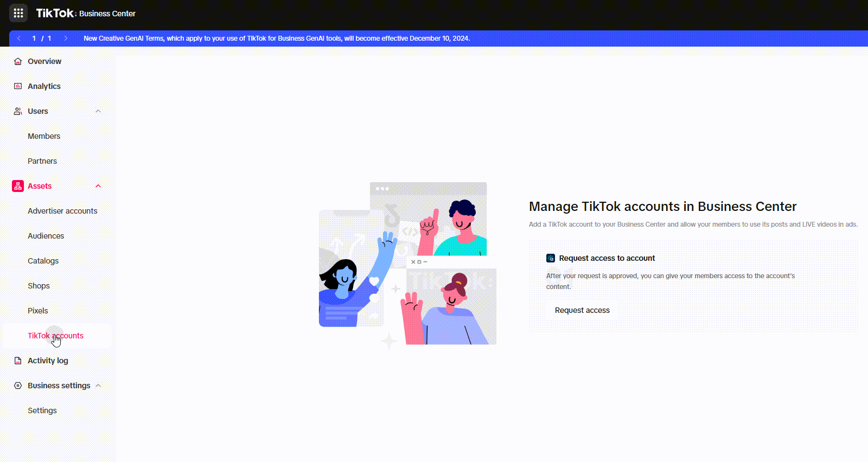This screenshot has width=868, height=462.
Task: Collapse the Assets section chevron
Action: (98, 186)
